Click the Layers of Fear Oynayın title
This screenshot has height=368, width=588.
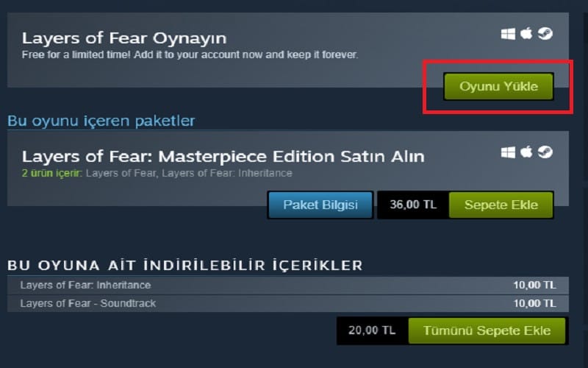(x=124, y=38)
